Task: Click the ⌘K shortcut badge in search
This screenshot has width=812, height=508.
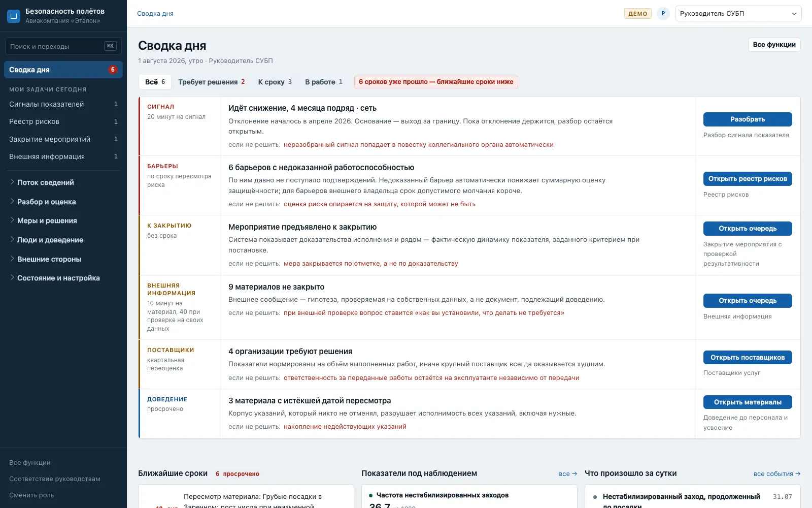Action: [110, 46]
